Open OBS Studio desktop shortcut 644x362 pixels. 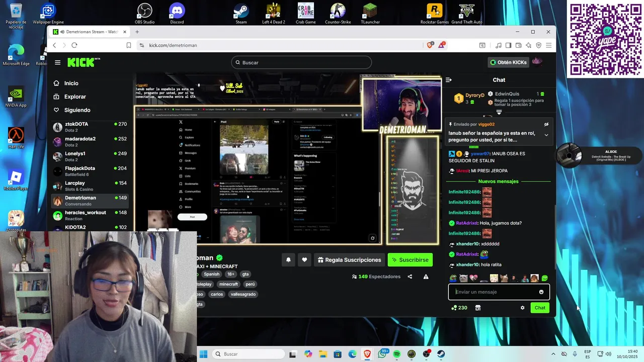point(145,14)
